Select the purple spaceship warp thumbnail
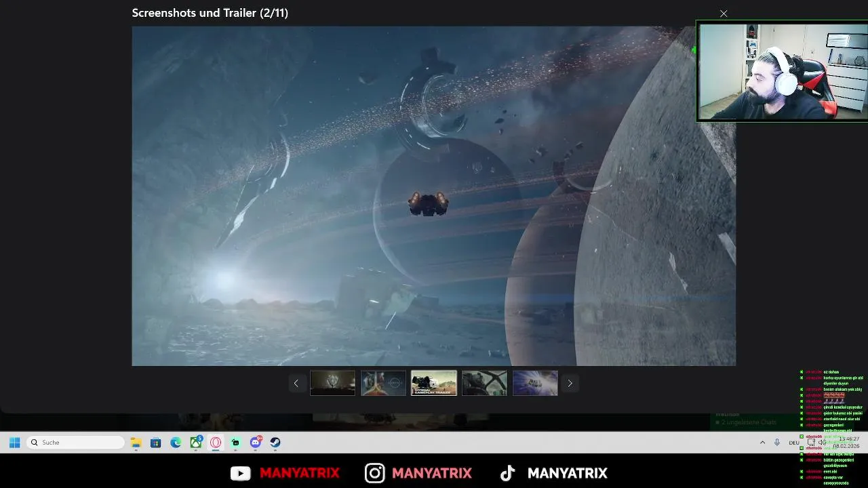The height and width of the screenshot is (488, 868). point(535,383)
